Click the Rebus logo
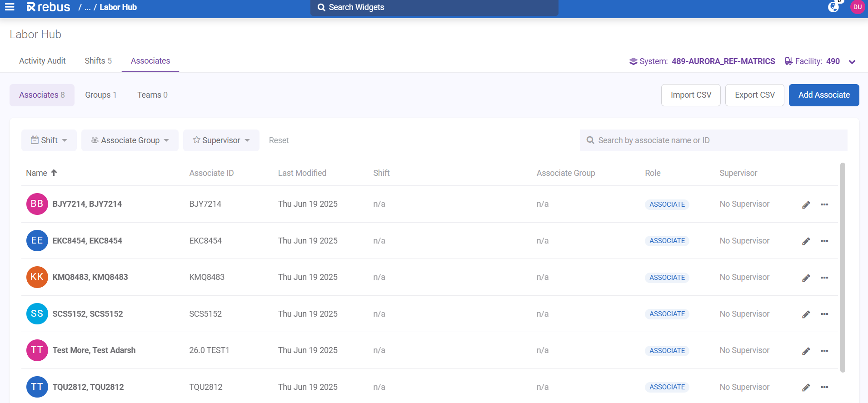 tap(48, 7)
